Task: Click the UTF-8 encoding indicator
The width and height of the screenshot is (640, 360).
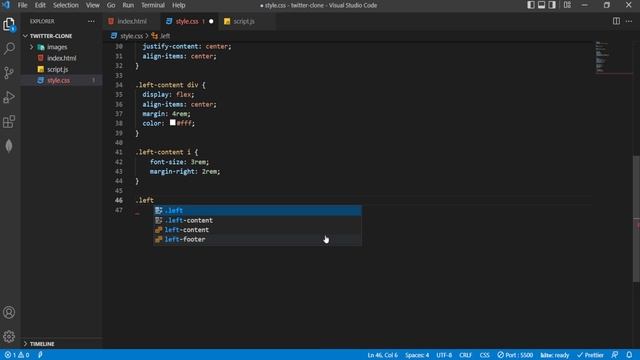Action: [444, 355]
